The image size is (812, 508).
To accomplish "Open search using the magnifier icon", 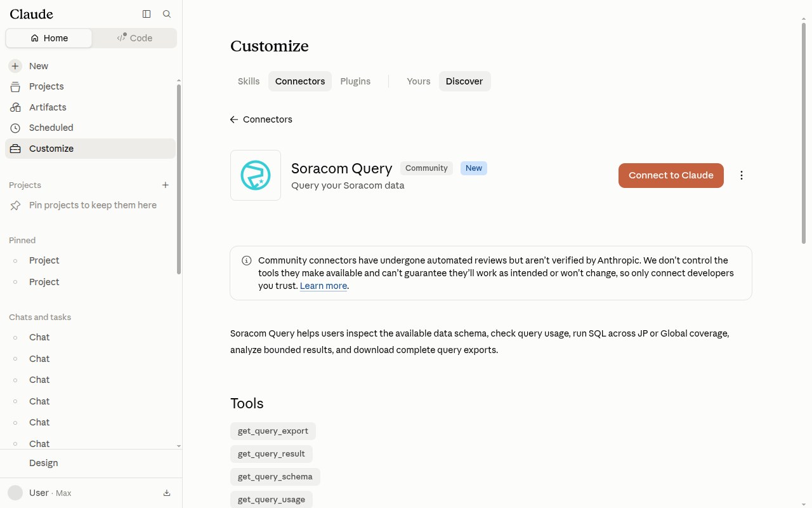I will coord(167,14).
